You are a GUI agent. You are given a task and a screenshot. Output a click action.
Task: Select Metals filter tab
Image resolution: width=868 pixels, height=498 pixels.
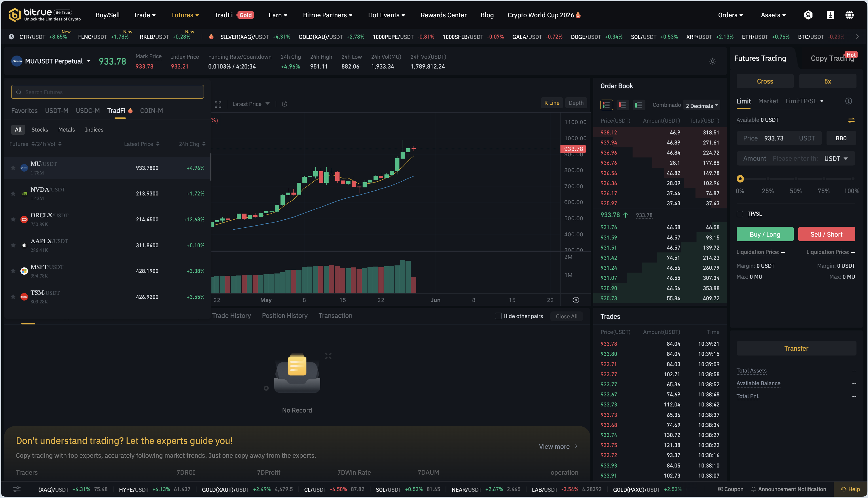pyautogui.click(x=66, y=130)
